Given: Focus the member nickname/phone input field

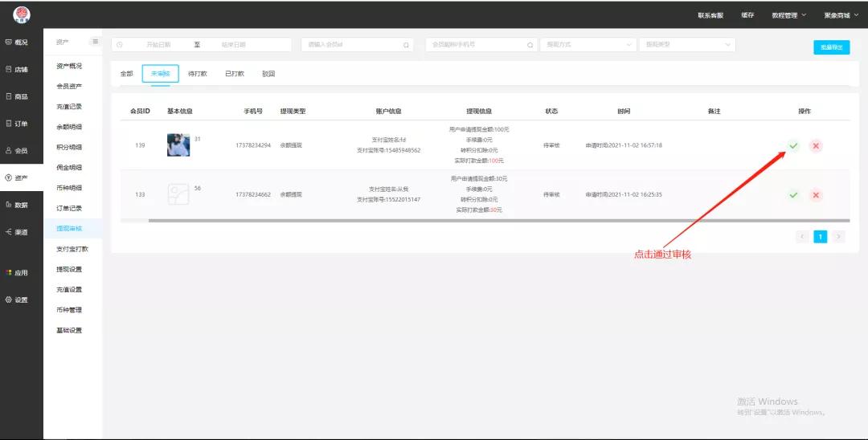Looking at the screenshot, I should click(x=481, y=45).
